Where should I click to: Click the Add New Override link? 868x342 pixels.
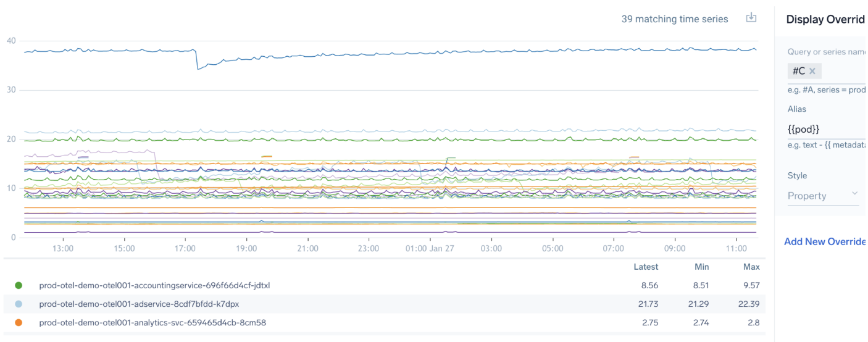825,241
